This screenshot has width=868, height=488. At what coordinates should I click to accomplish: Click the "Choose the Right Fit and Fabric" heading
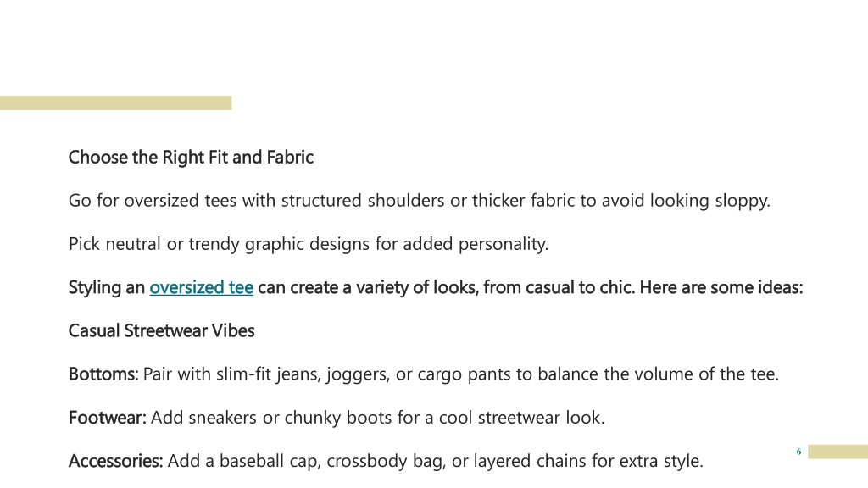[191, 157]
